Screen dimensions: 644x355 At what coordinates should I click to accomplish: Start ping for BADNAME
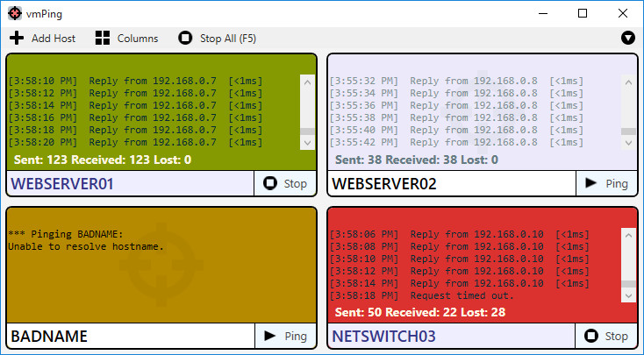tap(285, 336)
